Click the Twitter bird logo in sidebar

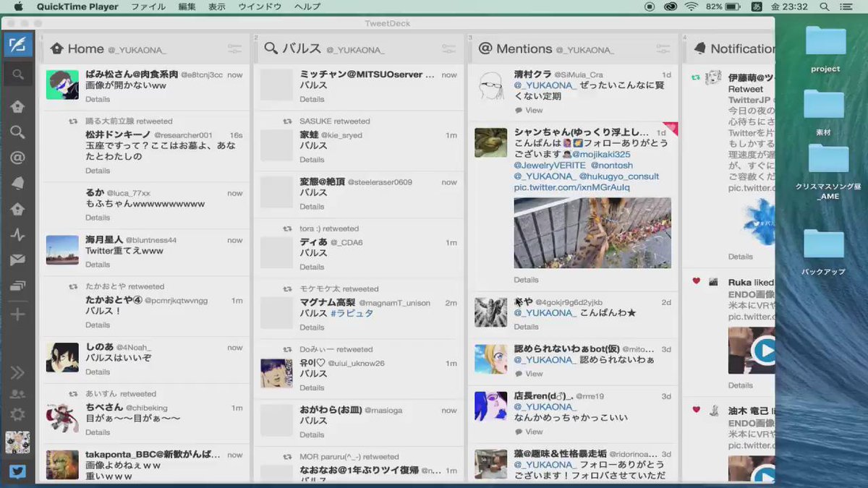(17, 471)
